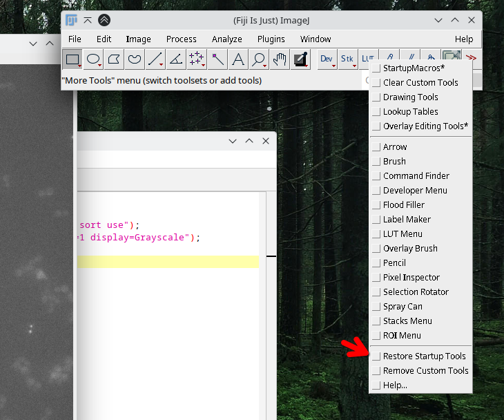The height and width of the screenshot is (420, 504).
Task: Check the Flood Filler option
Action: point(376,205)
